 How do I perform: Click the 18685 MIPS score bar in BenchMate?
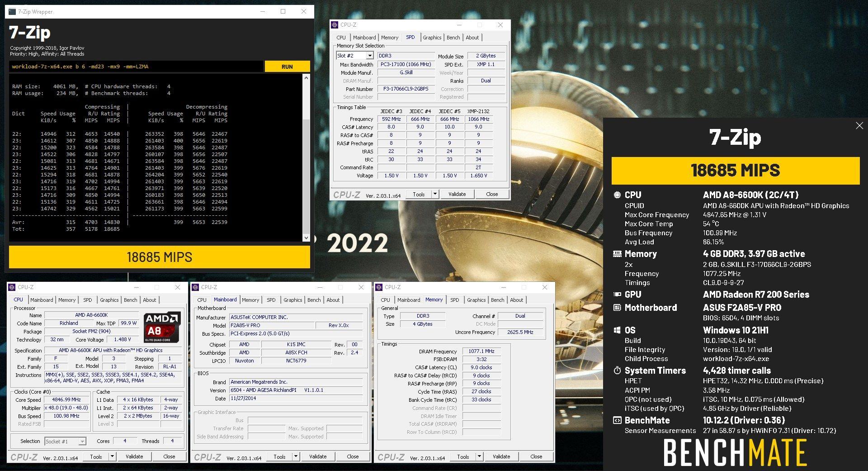(x=736, y=171)
